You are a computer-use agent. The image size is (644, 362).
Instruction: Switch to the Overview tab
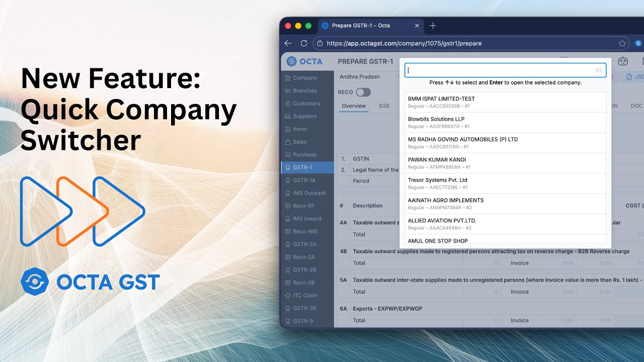(x=354, y=106)
